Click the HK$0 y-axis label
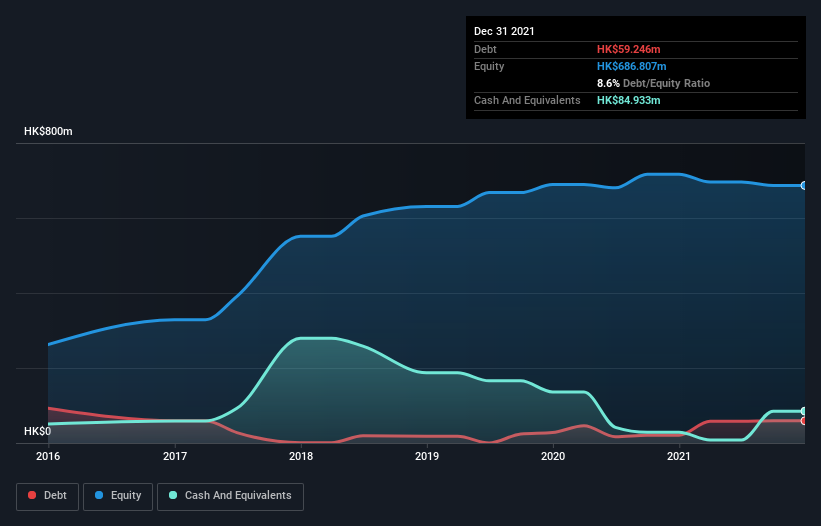The height and width of the screenshot is (526, 821). 38,431
